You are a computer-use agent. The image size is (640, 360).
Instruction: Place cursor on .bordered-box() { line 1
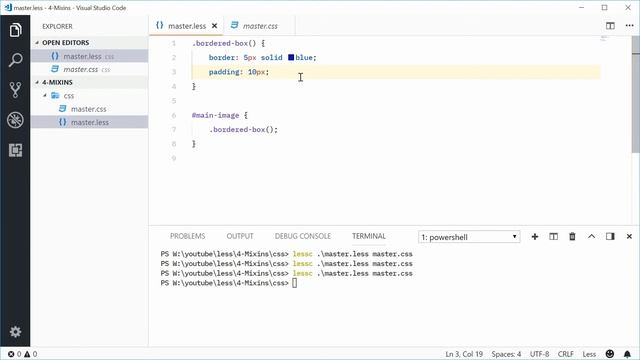click(229, 43)
